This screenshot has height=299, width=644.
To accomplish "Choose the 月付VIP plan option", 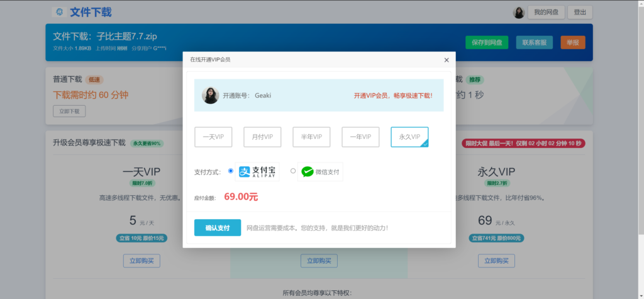I will pyautogui.click(x=262, y=137).
